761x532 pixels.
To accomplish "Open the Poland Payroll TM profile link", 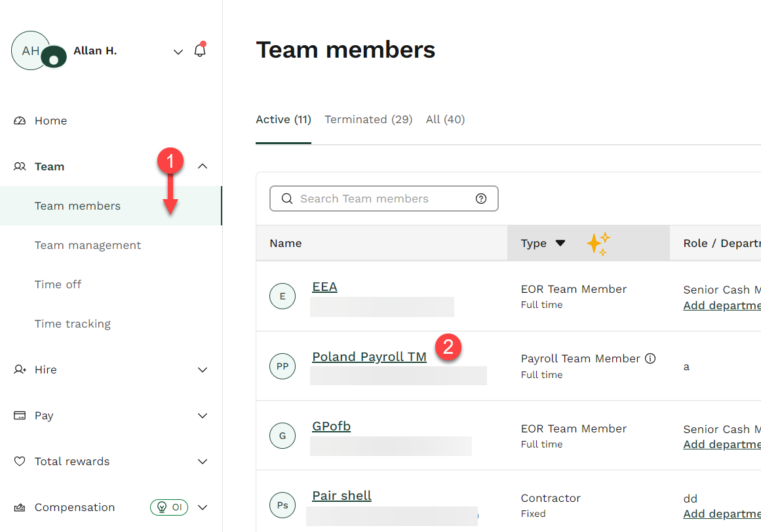I will pyautogui.click(x=369, y=356).
